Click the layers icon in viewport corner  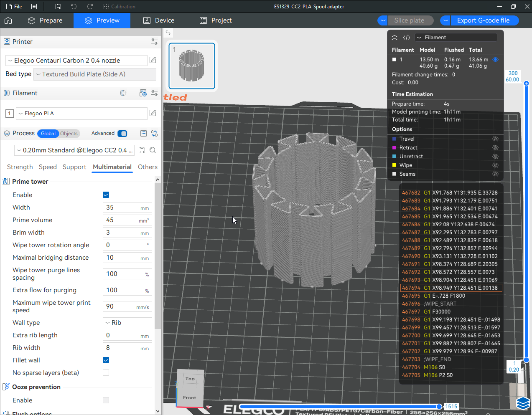(523, 403)
